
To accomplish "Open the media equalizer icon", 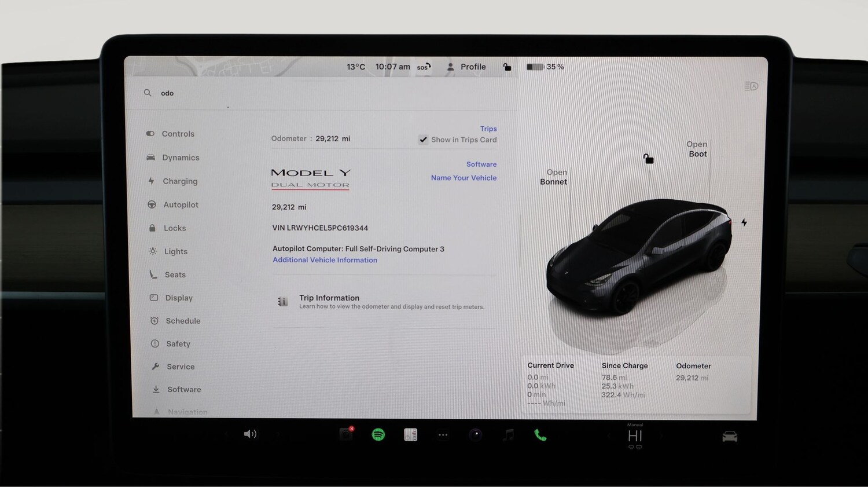I will [411, 434].
